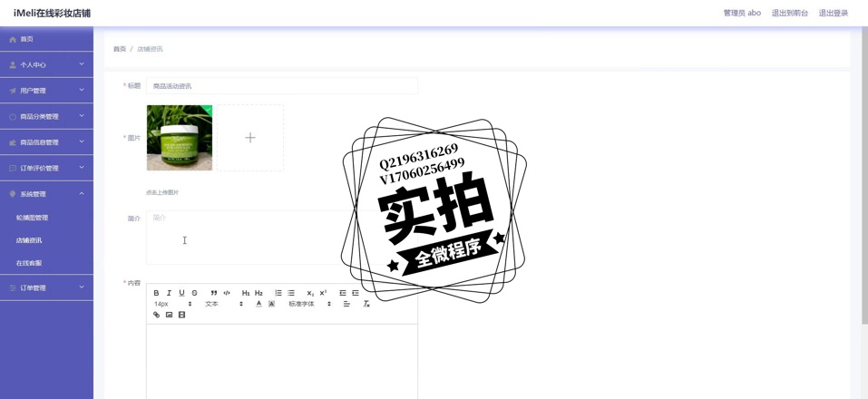Apply italic formatting in the editor
Screen dimensions: 868x399
click(169, 293)
